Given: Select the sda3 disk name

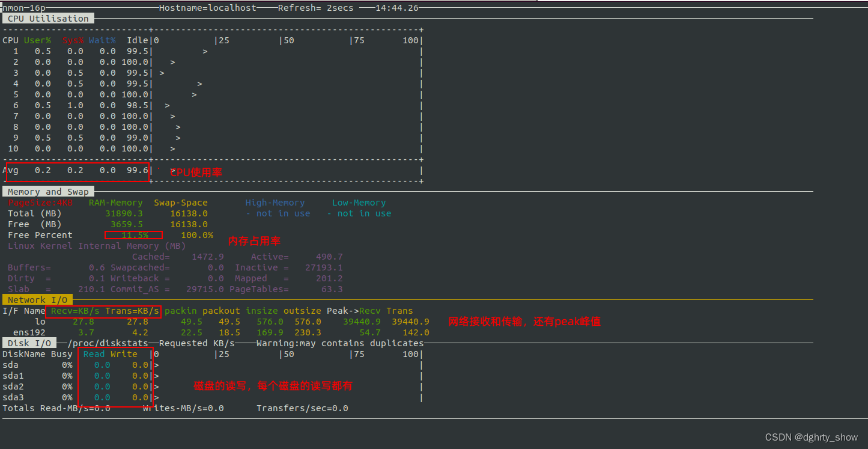Looking at the screenshot, I should tap(13, 397).
